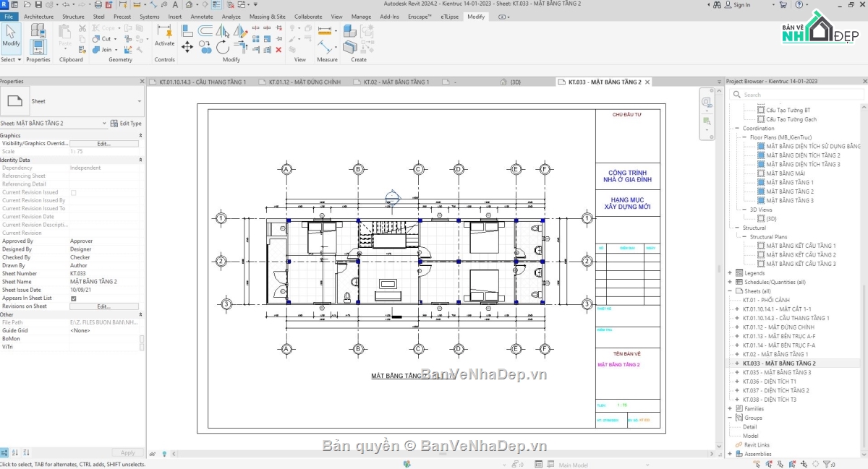Select the Mirror tool in Modify panel
This screenshot has height=469, width=868.
(x=222, y=31)
